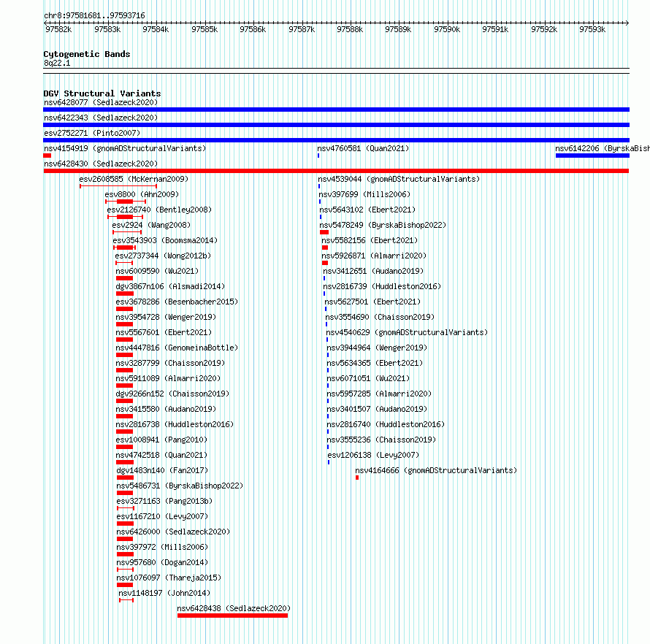The width and height of the screenshot is (650, 644).
Task: Open variant nsv6428438 (Sedlazeck2020)
Action: tap(234, 608)
